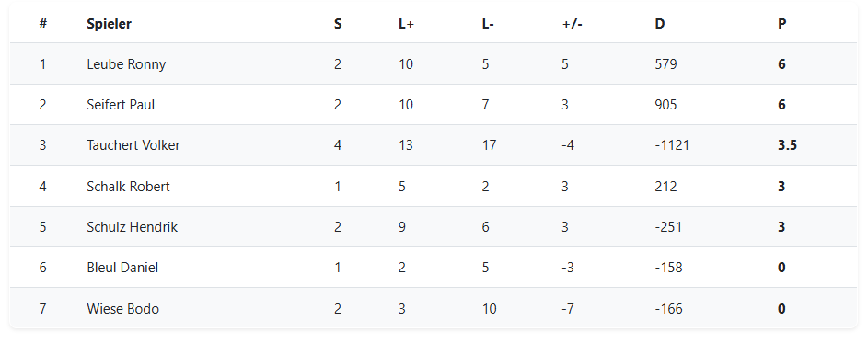Click the L+ column header
Viewport: 868px width, 343px height.
point(406,24)
